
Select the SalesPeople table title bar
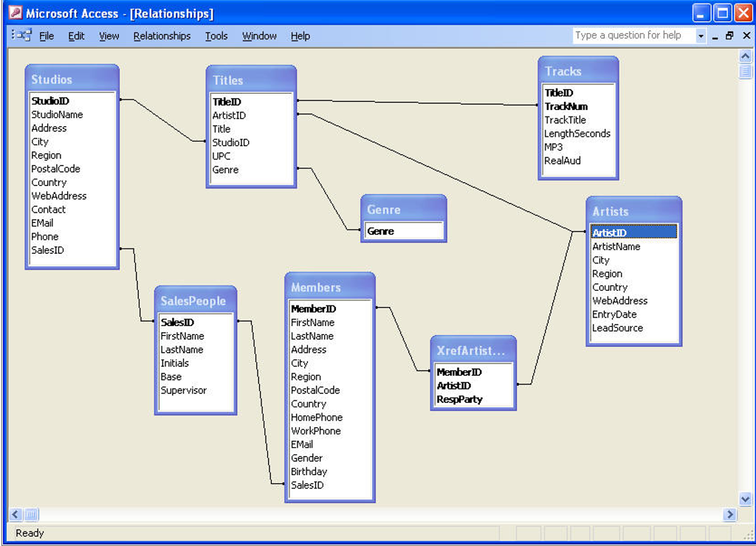196,301
